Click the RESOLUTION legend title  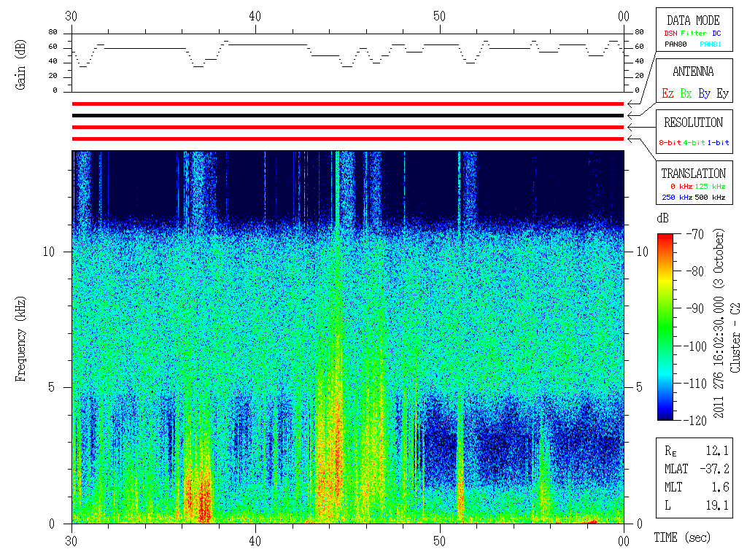(x=694, y=122)
